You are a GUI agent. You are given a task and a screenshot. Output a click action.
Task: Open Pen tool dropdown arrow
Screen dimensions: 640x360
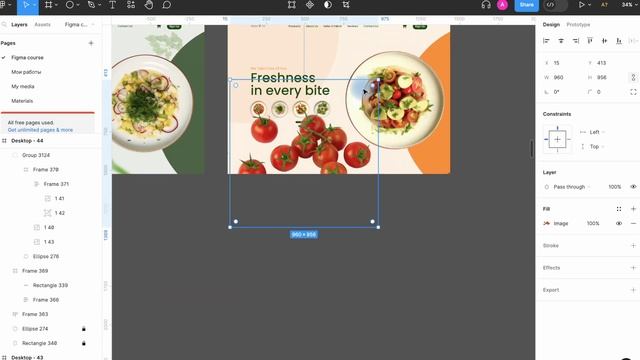(99, 5)
